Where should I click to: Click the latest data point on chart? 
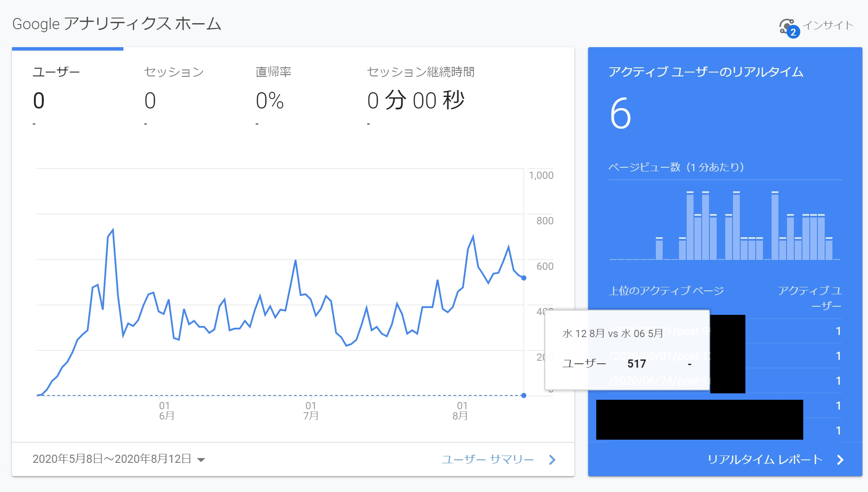[x=523, y=278]
